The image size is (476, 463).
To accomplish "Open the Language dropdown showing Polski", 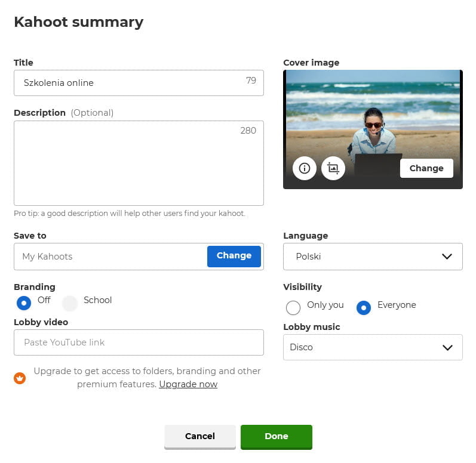I will pos(364,257).
